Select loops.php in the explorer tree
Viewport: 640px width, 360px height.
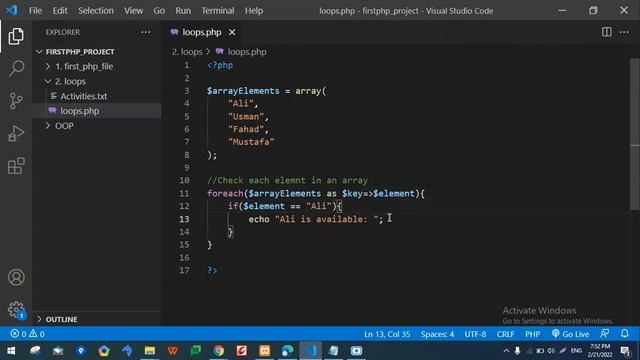coord(80,111)
